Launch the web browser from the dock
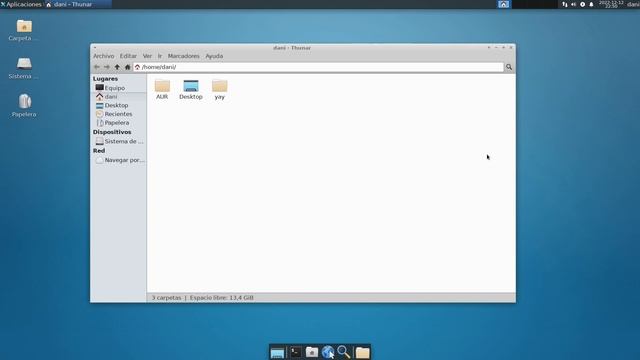The height and width of the screenshot is (360, 640). tap(328, 352)
